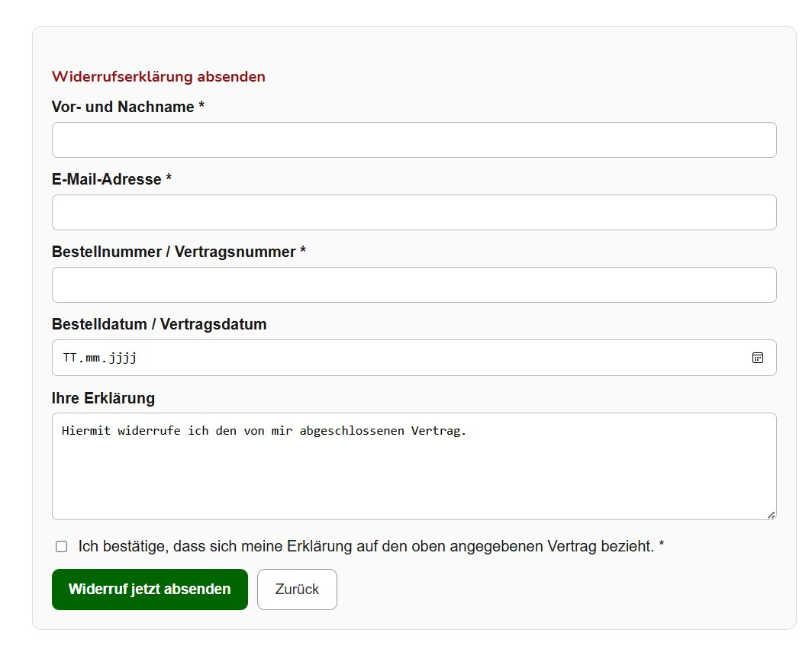Place the cursor in the 'Ihre Erklärung' textarea

pos(414,466)
